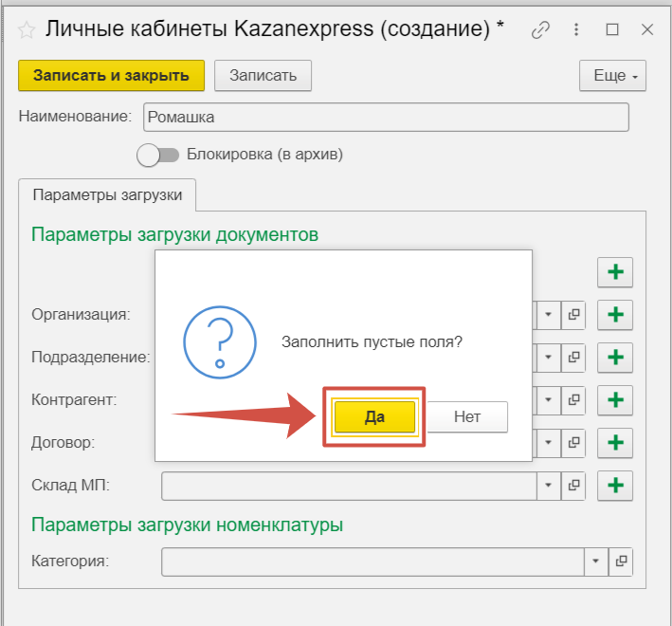Click the topmost green plus button in documents section
The image size is (672, 626).
[x=615, y=272]
